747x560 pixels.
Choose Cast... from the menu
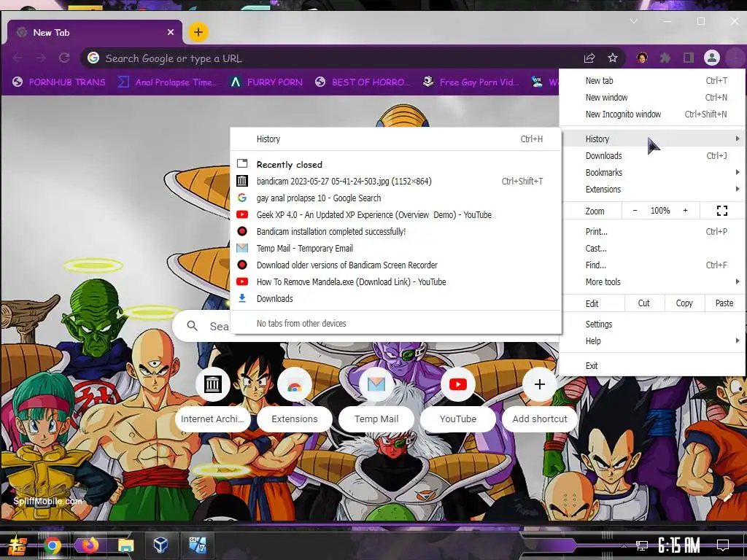[x=651, y=248]
